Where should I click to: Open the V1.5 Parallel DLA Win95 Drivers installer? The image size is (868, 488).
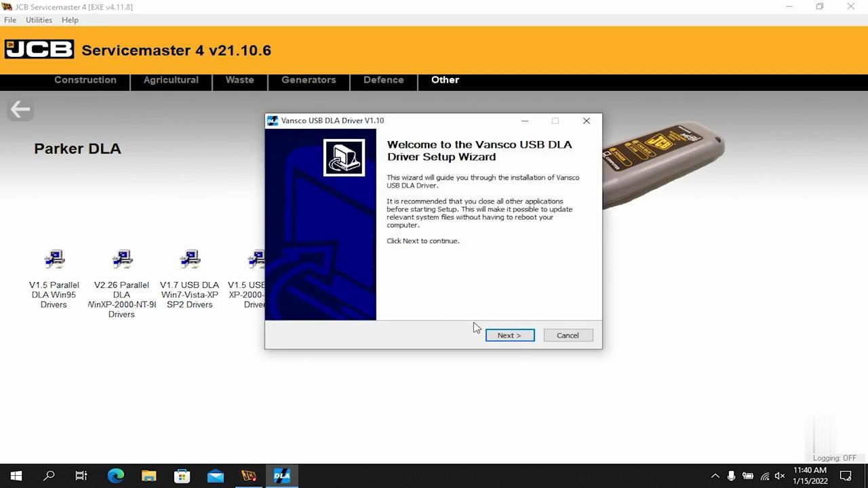(x=54, y=279)
